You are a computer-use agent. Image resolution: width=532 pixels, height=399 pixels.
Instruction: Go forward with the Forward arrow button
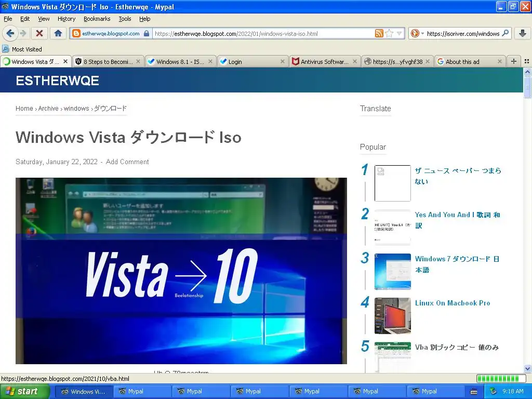(23, 33)
